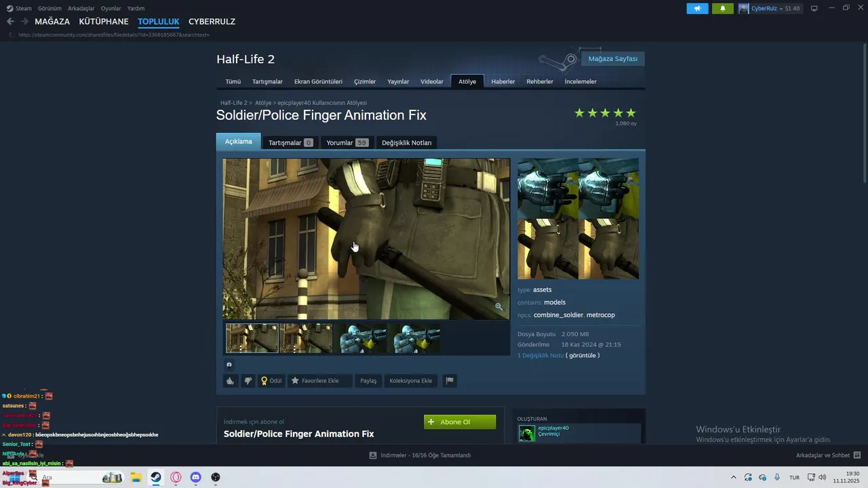The width and height of the screenshot is (868, 488).
Task: Switch to Big Picture mode monitor icon
Action: coord(814,8)
